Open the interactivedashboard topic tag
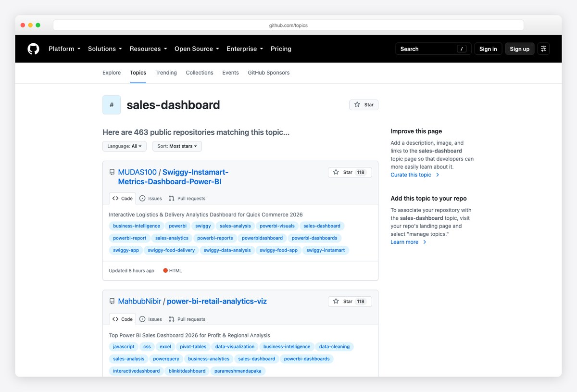 136,371
